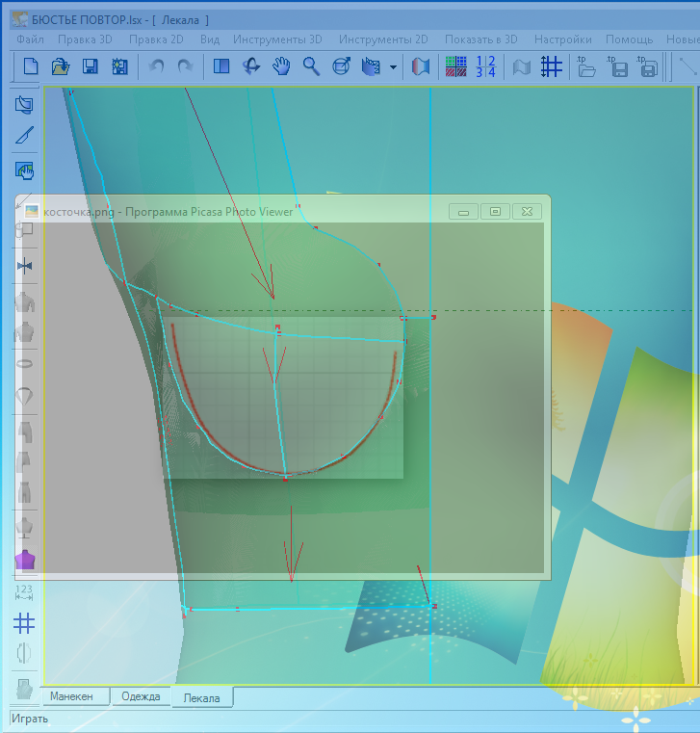Screen dimensions: 700x733
Task: Choose the male torso mannequin icon
Action: (25, 302)
